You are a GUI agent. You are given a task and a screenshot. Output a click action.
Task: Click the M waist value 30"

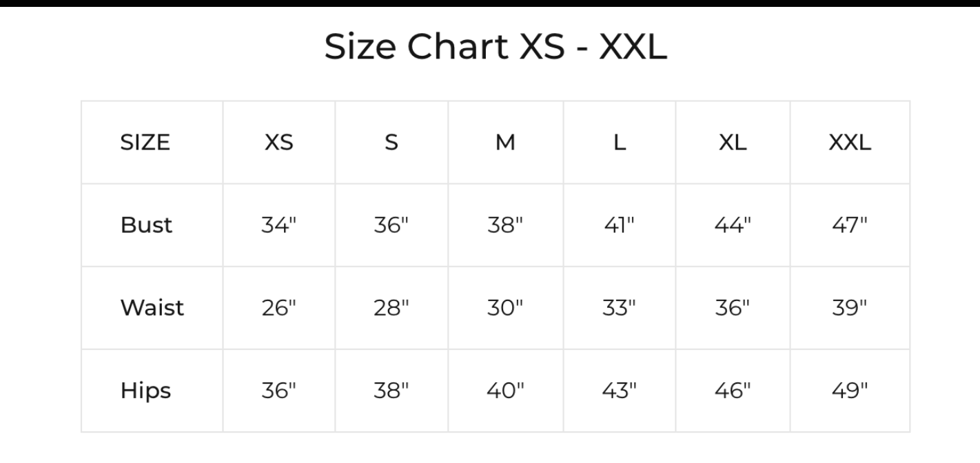click(506, 308)
